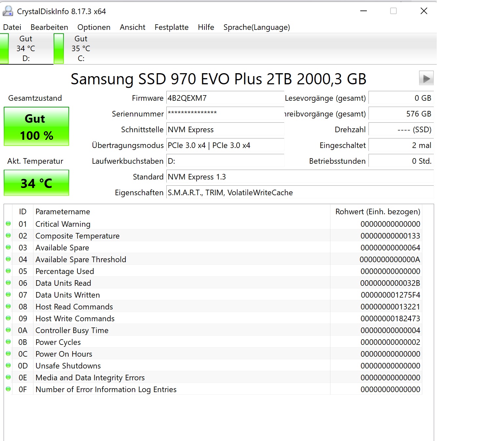Click the Schnittstelle field NVM Express
Viewport: 504px width, 441px height.
tap(225, 129)
